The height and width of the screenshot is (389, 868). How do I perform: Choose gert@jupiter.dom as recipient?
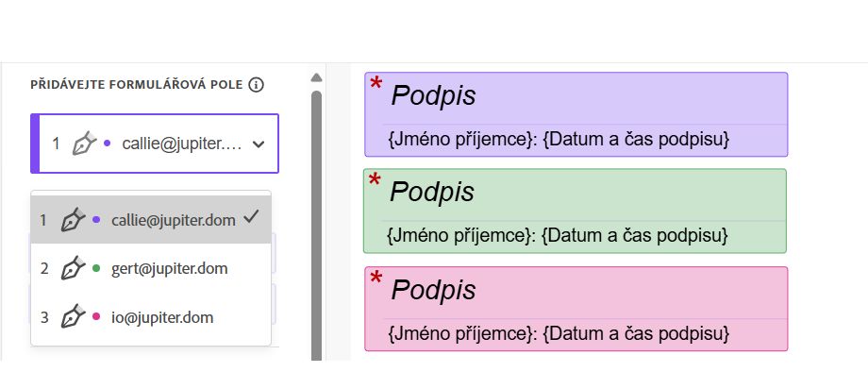coord(151,269)
